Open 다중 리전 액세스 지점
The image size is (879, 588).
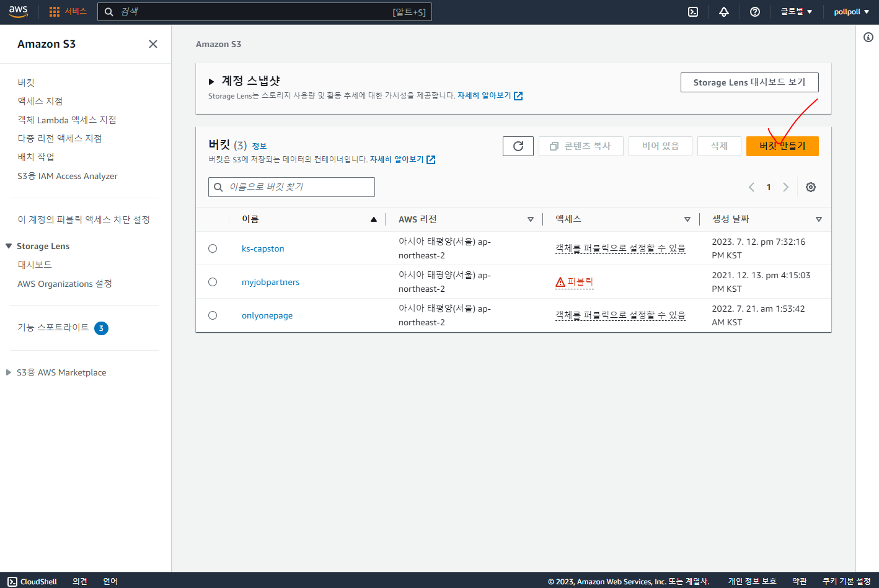click(x=60, y=138)
